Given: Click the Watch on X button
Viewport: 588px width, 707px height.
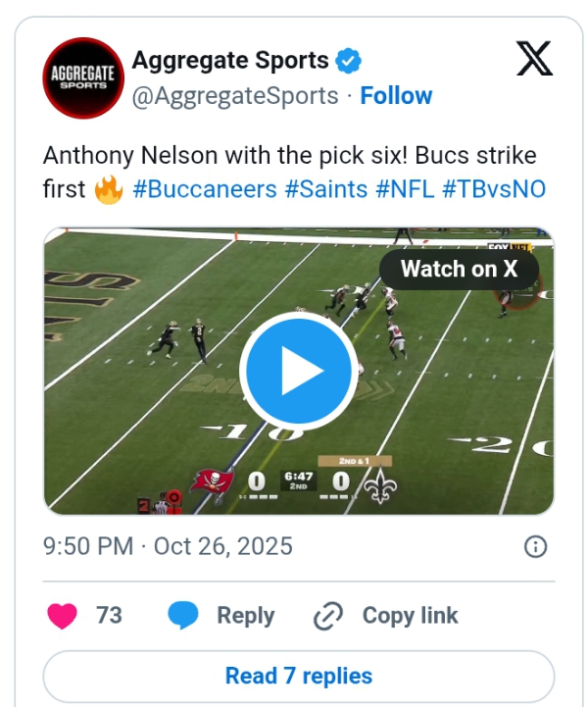Looking at the screenshot, I should tap(459, 269).
